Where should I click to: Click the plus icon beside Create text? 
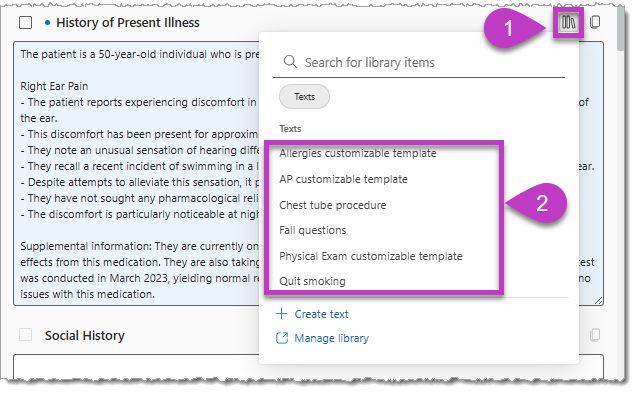281,314
